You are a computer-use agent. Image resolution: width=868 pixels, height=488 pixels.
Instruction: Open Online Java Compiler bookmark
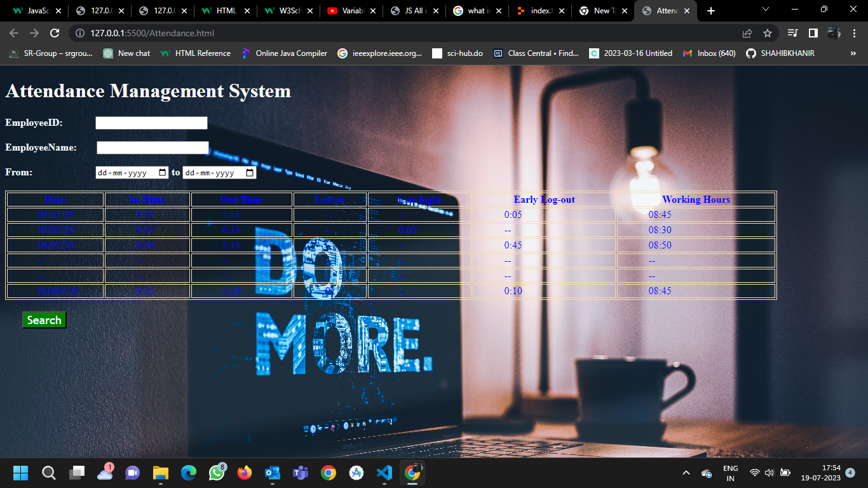(x=284, y=53)
